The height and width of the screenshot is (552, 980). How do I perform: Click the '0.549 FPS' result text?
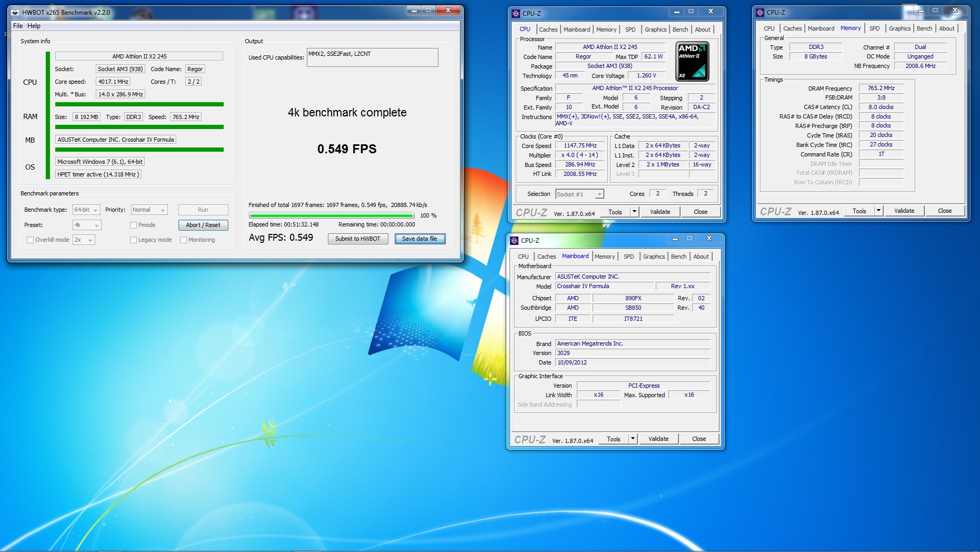[347, 149]
